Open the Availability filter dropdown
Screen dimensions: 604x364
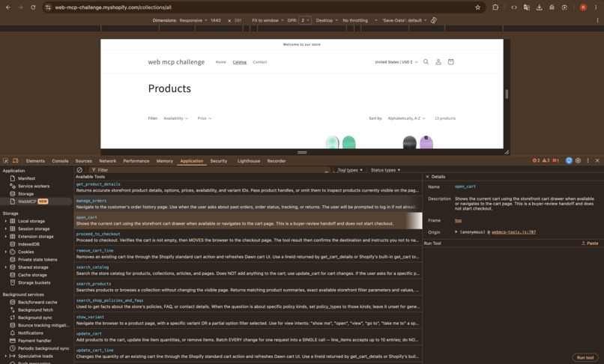(x=175, y=118)
